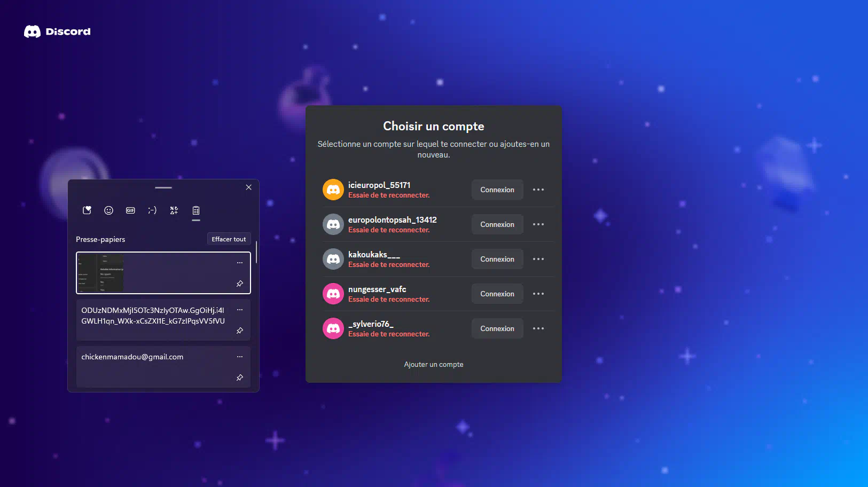Click Connexion for kakoukaks___
The height and width of the screenshot is (487, 868).
[x=497, y=259]
